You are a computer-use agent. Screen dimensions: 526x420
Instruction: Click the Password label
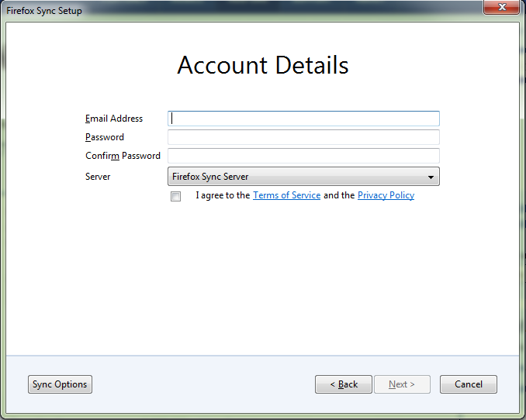tap(105, 137)
